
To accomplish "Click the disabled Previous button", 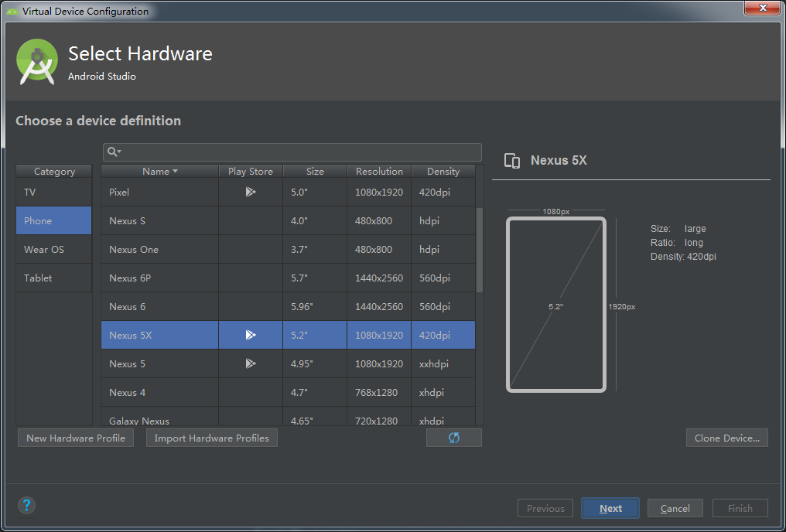I will point(545,509).
